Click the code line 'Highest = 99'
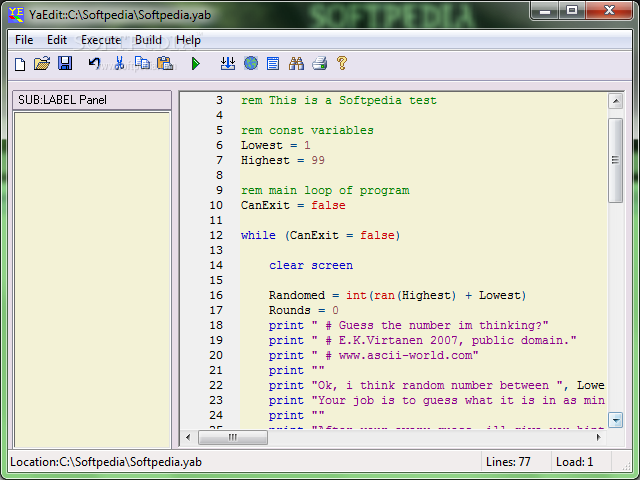 [282, 160]
